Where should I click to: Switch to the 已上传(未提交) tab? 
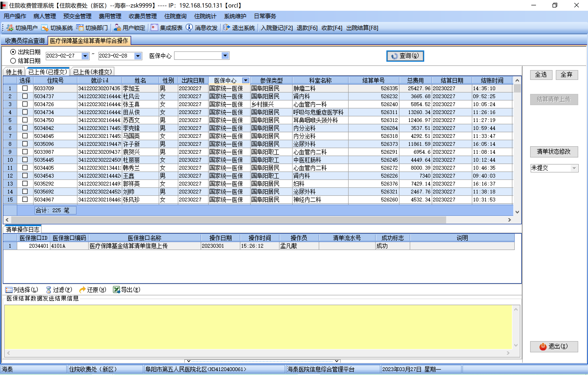(92, 72)
